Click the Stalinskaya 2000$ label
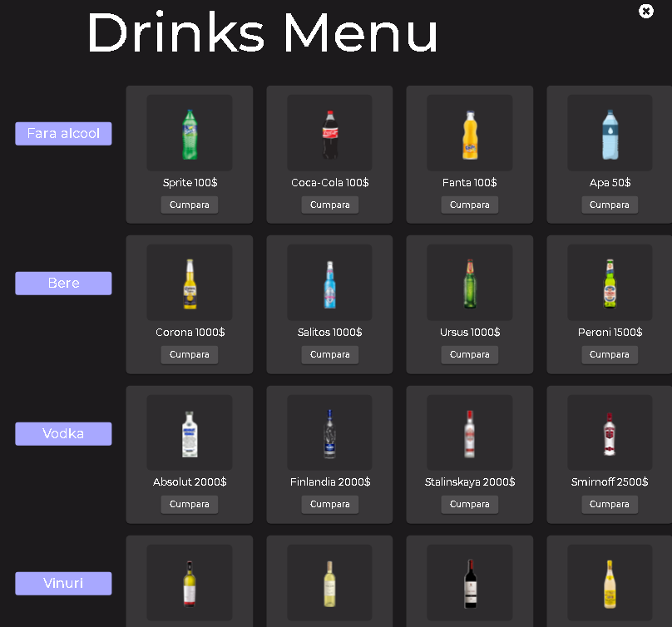 470,481
